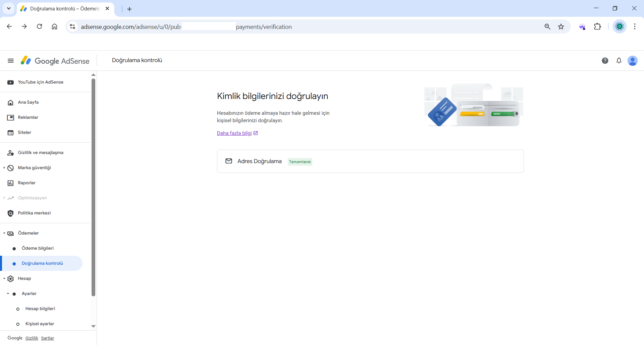Bookmark this page with the star
This screenshot has width=644, height=345.
tap(561, 27)
